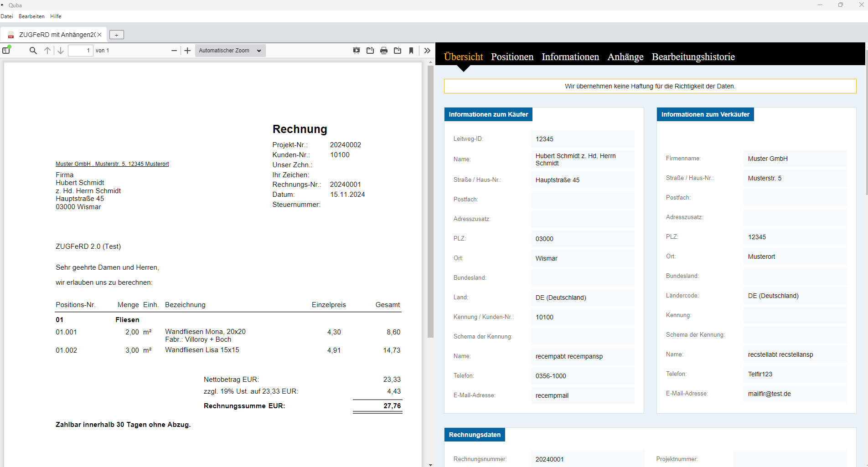868x467 pixels.
Task: Switch to the Positionen tab
Action: pos(512,57)
